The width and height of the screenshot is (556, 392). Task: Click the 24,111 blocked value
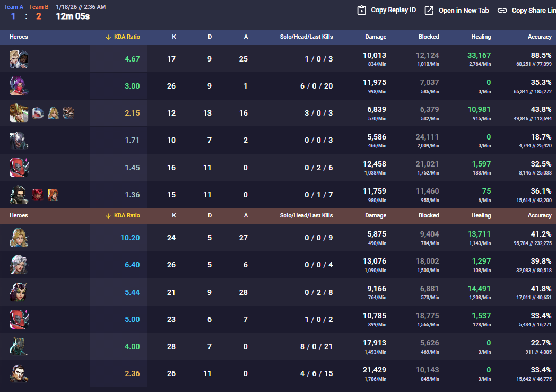coord(427,137)
